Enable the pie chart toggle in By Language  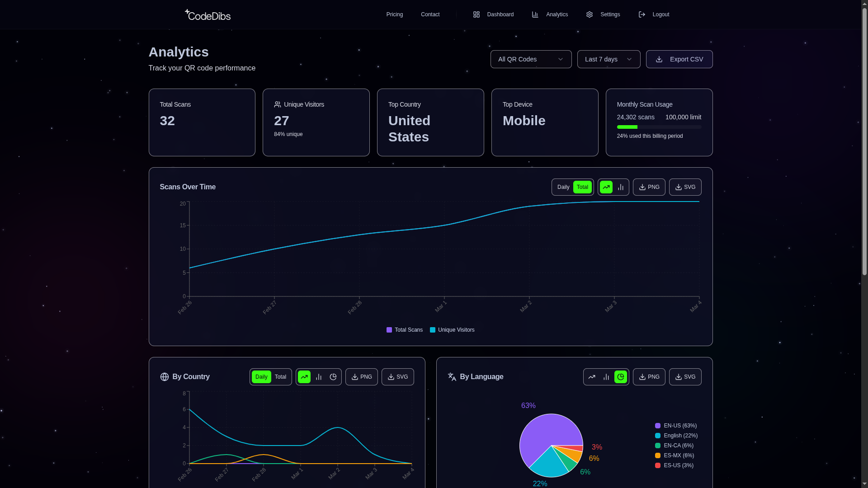click(620, 377)
